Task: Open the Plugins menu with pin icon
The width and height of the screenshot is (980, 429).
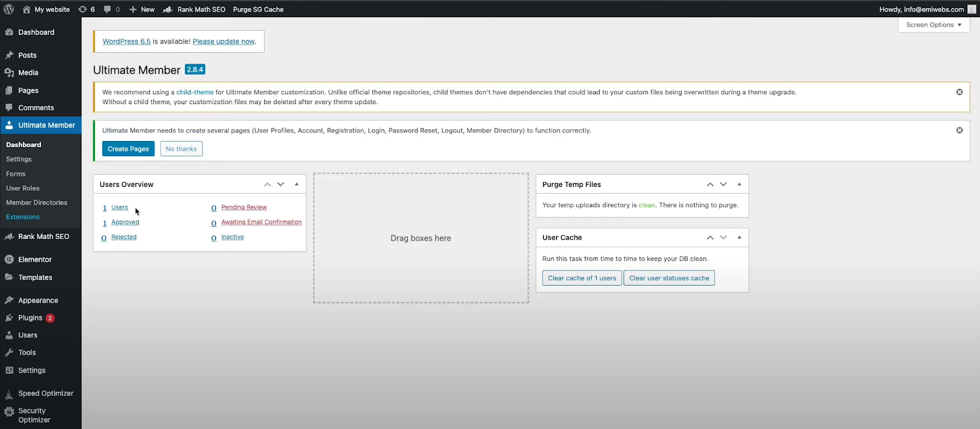Action: pos(30,317)
